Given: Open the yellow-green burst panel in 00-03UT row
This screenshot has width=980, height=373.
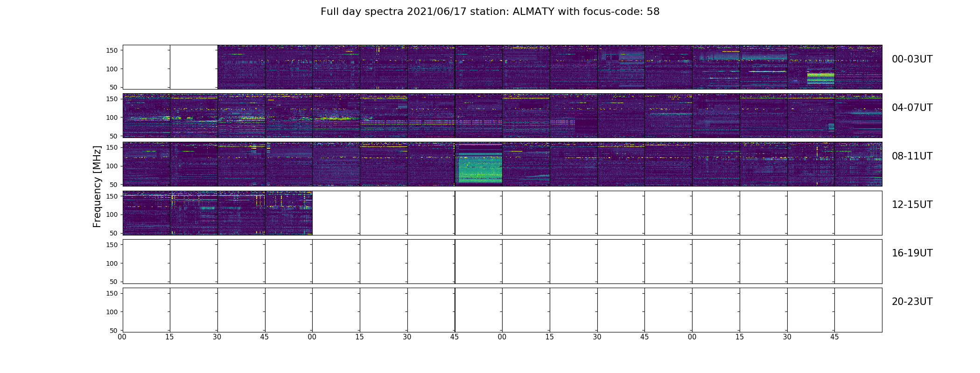Looking at the screenshot, I should coord(811,67).
